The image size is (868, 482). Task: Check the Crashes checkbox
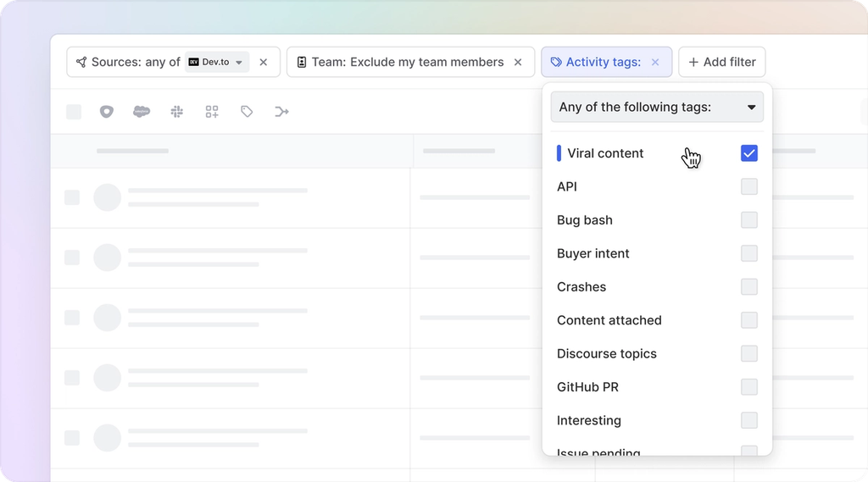749,286
